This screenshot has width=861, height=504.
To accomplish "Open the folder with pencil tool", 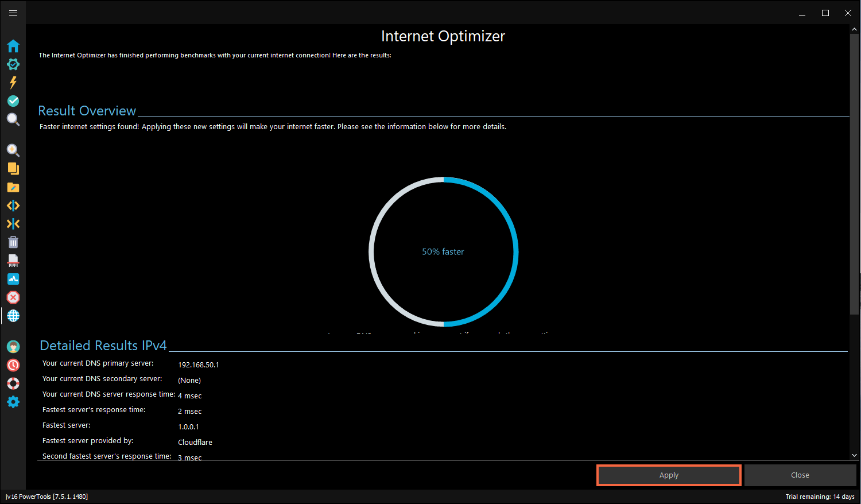I will click(13, 187).
